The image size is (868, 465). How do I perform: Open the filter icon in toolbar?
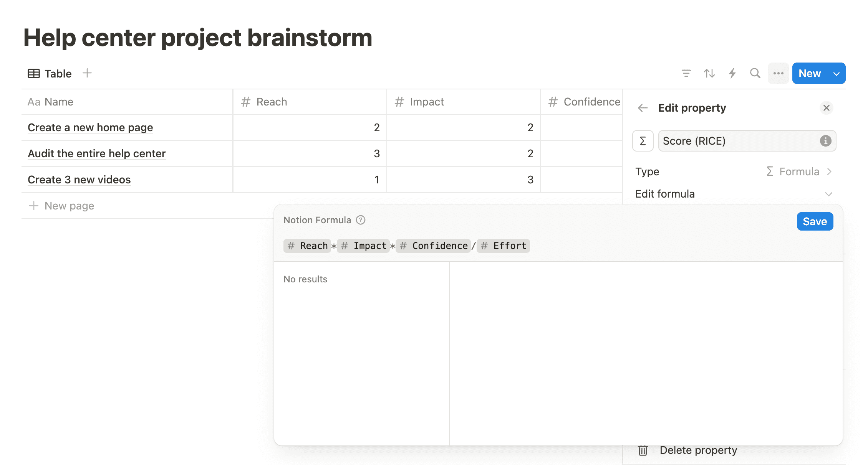click(x=686, y=73)
